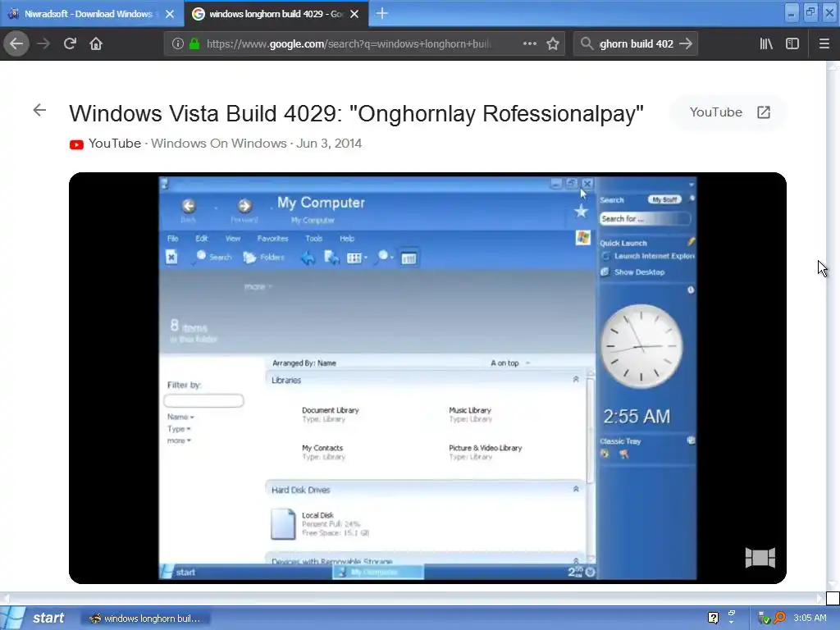Viewport: 840px width, 630px height.
Task: Click the orange magnifier tray icon
Action: click(x=779, y=619)
